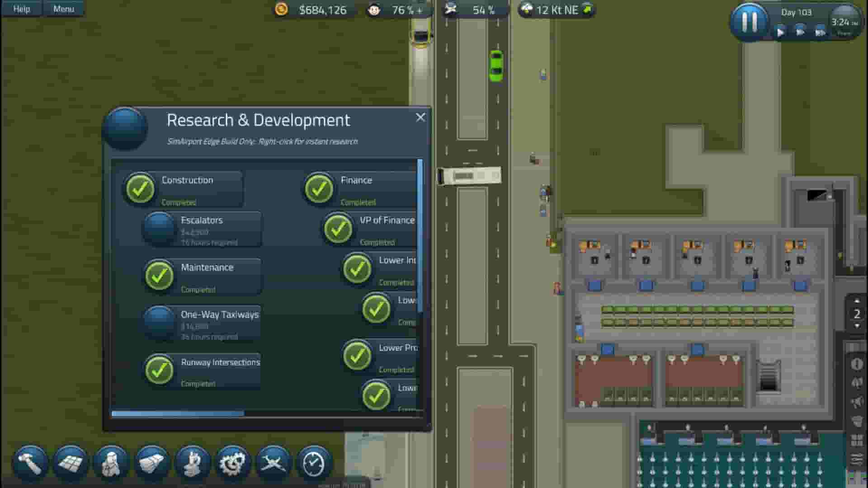The height and width of the screenshot is (488, 868).
Task: Open the Help menu
Action: tap(21, 9)
